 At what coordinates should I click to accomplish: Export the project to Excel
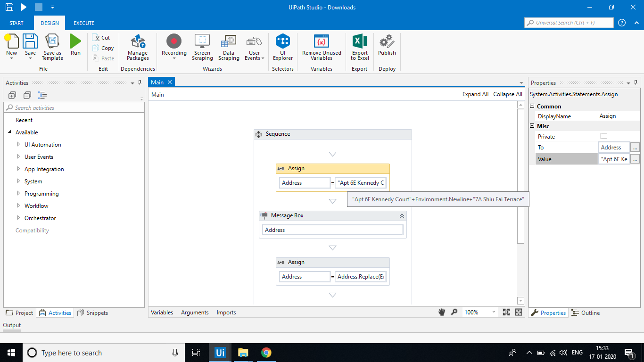(x=359, y=46)
